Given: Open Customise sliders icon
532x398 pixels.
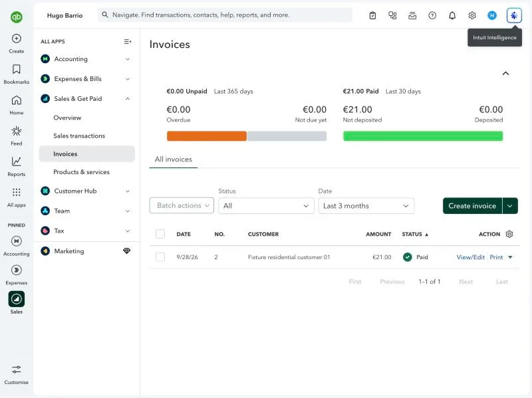Looking at the screenshot, I should [16, 369].
